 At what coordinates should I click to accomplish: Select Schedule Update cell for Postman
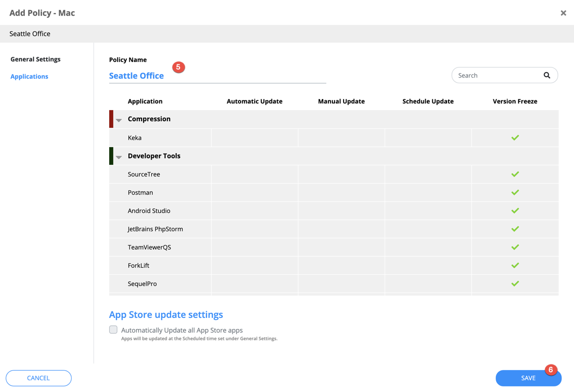(428, 192)
